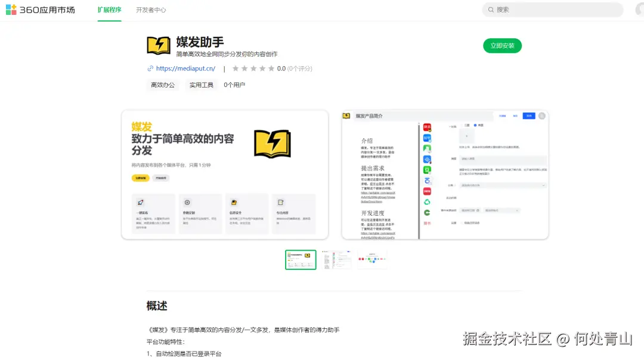Click the 概述 section heading
The height and width of the screenshot is (358, 644).
[157, 306]
